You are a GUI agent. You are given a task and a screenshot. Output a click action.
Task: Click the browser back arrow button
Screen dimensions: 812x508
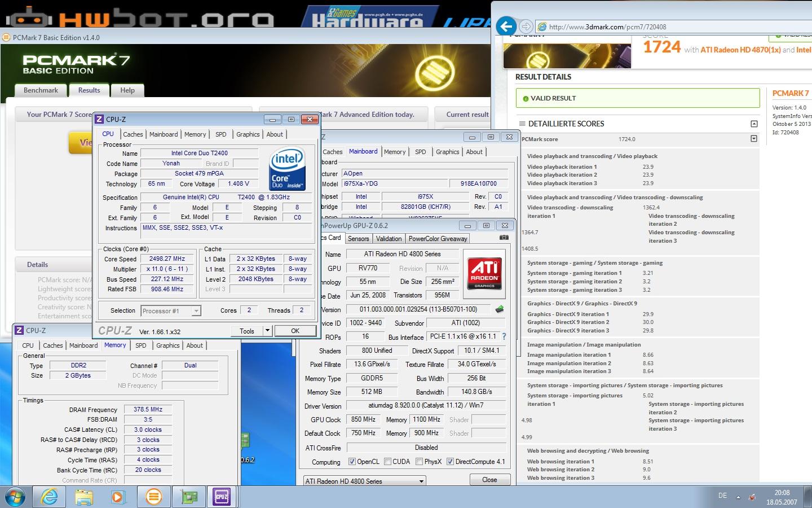[x=507, y=26]
